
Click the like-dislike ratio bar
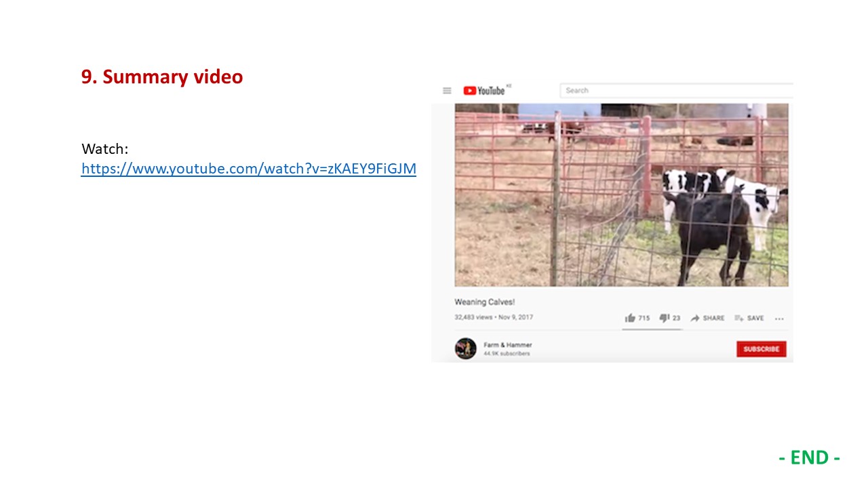coord(652,329)
